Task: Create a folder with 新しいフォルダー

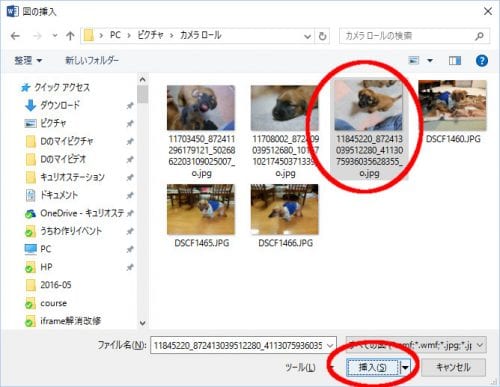Action: 92,60
